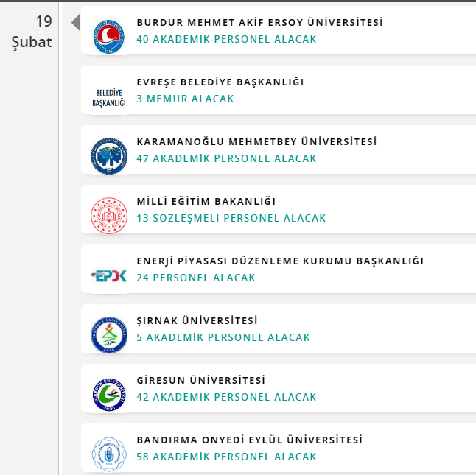Open 58 Akademik Personel Alacak listing
This screenshot has height=475, width=476.
click(226, 457)
